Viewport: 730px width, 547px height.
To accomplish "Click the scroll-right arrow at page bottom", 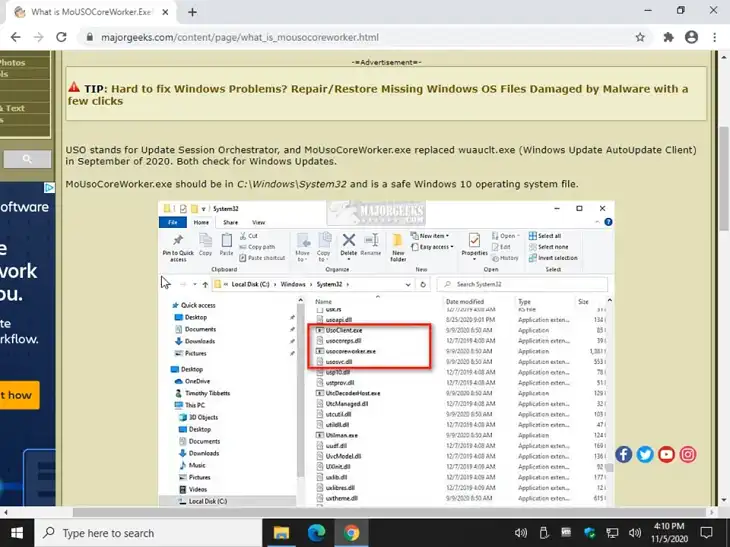I will point(712,513).
